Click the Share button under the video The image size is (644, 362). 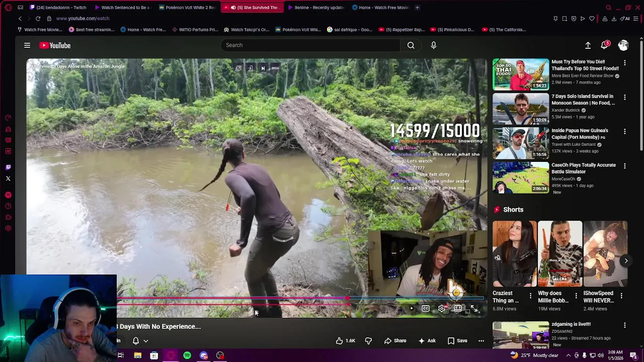pos(395,341)
